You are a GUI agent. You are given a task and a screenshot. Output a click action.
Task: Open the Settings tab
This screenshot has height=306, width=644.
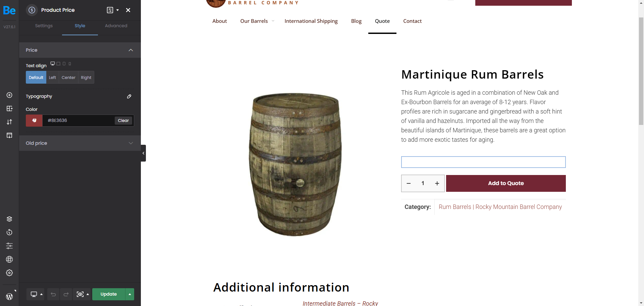point(44,26)
